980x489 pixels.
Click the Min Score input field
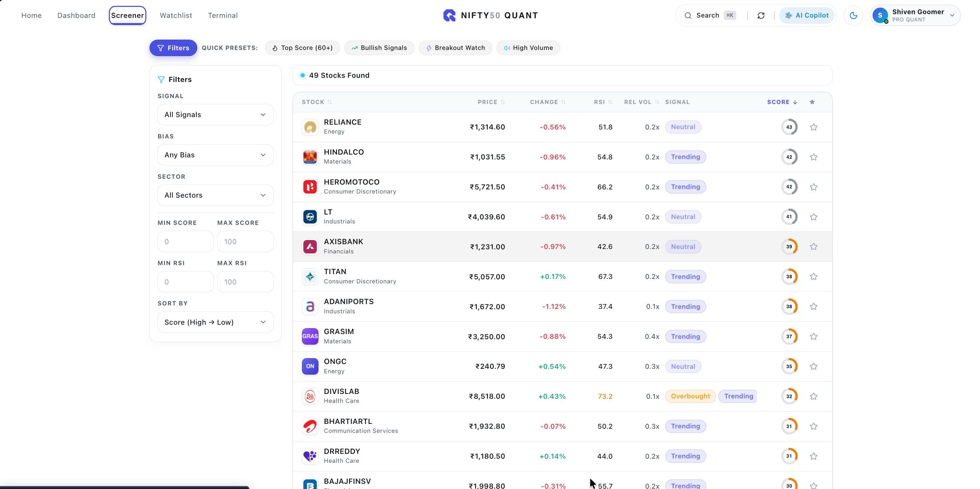[x=185, y=242]
